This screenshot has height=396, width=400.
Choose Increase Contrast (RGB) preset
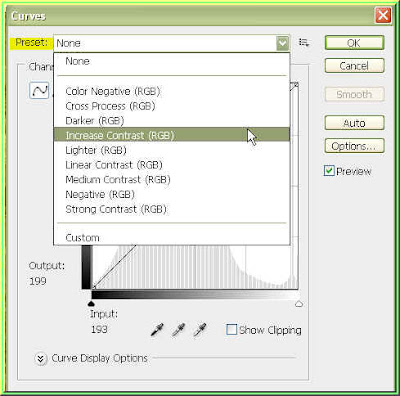[x=172, y=135]
